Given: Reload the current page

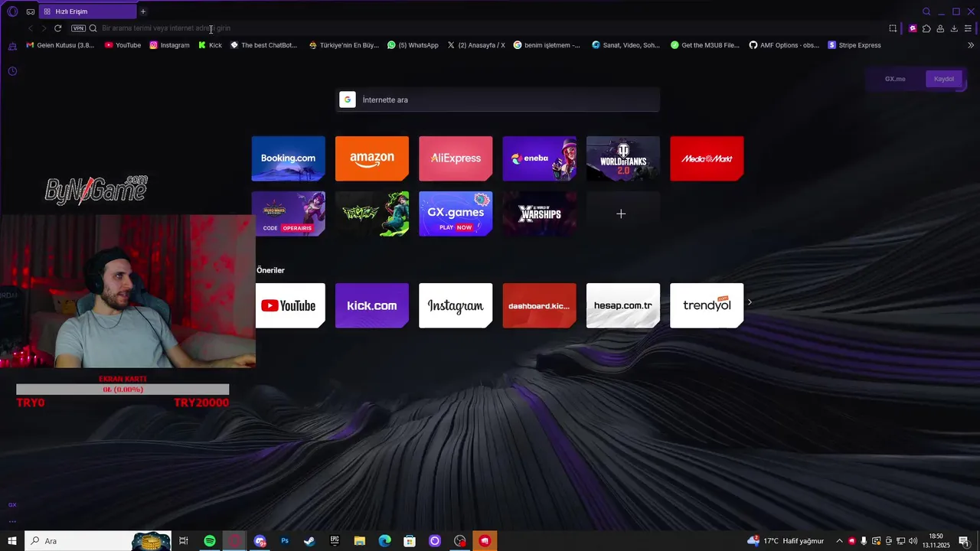Looking at the screenshot, I should coord(57,28).
